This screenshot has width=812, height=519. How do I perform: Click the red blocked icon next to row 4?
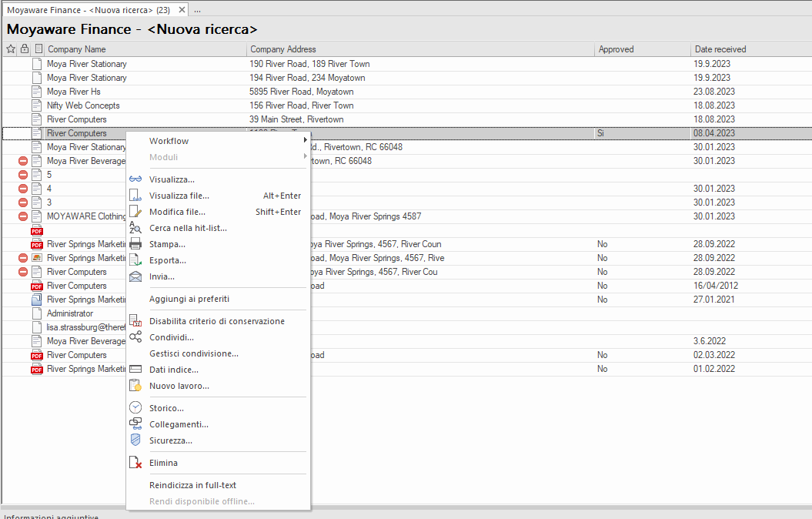[22, 188]
